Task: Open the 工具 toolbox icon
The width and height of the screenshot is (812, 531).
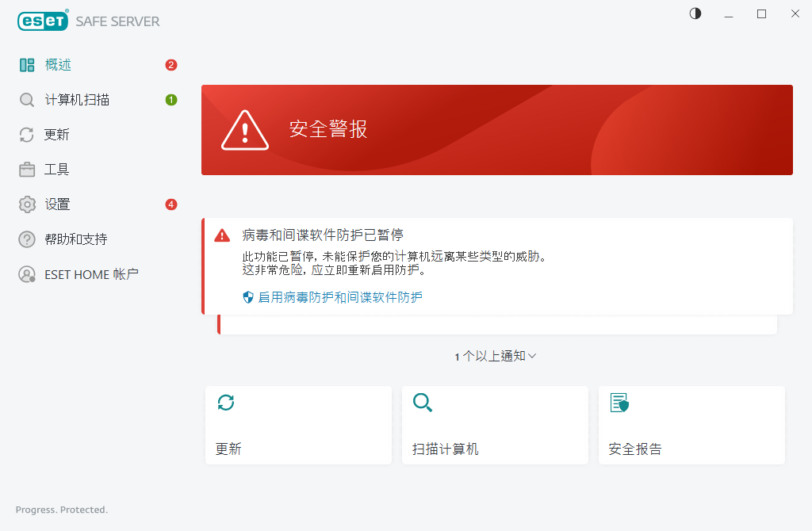Action: click(25, 169)
